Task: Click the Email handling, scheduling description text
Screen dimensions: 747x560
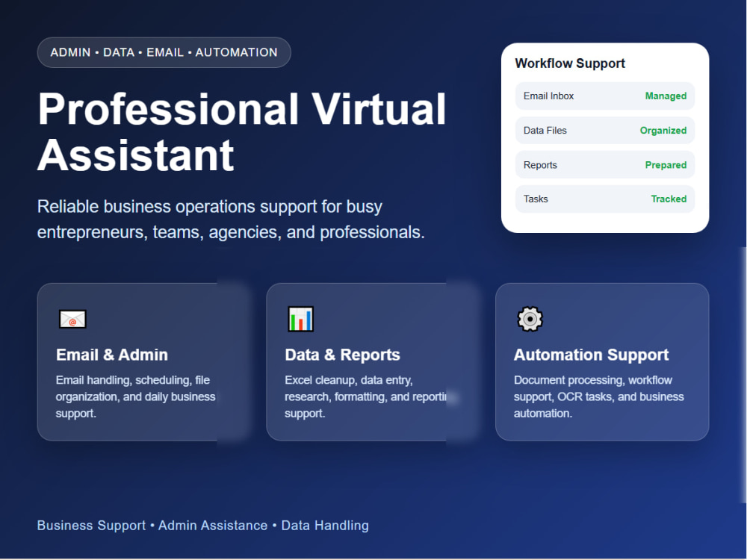Action: pos(136,396)
